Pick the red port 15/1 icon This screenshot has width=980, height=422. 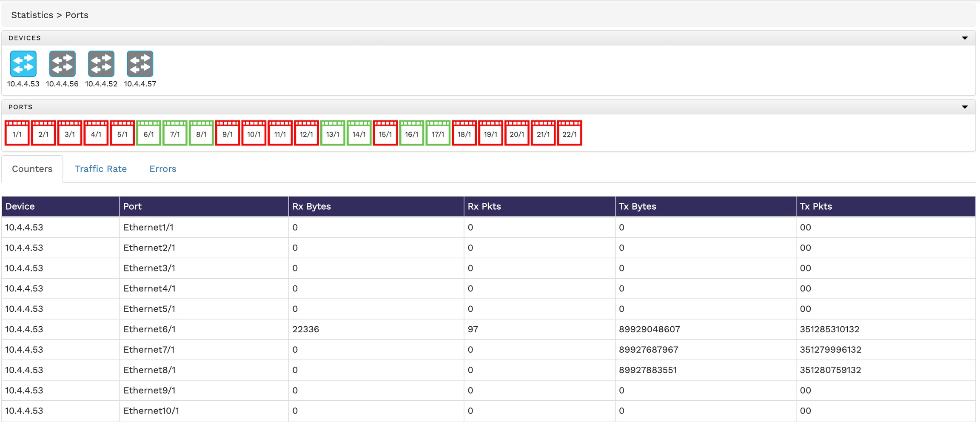coord(385,133)
